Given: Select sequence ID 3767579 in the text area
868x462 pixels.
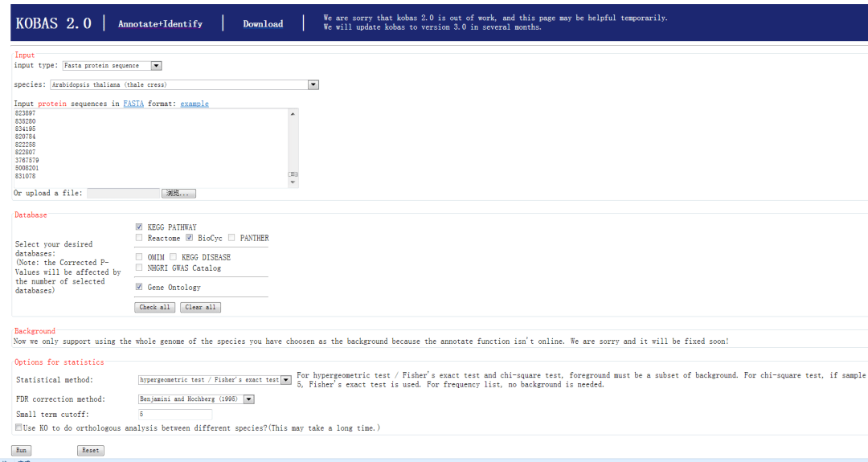Looking at the screenshot, I should click(27, 161).
